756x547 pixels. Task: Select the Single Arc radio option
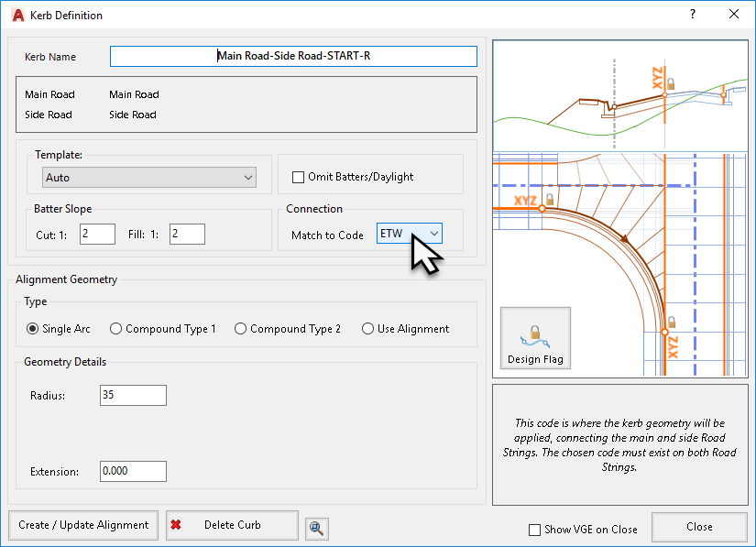[x=33, y=329]
